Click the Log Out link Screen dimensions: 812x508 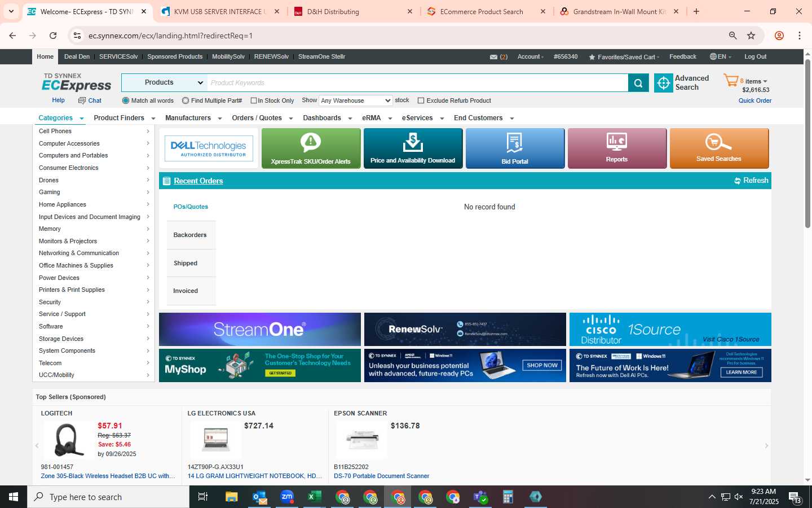click(x=755, y=56)
